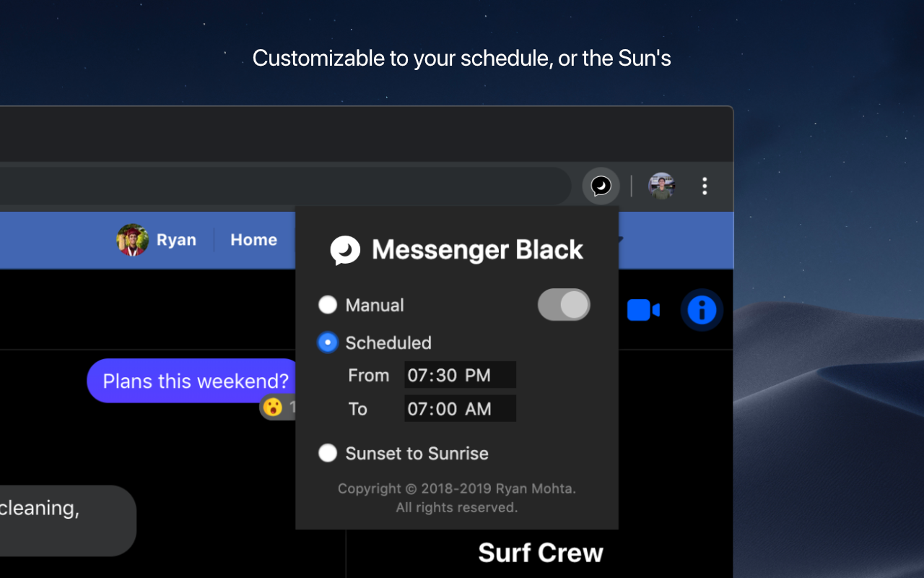Screen dimensions: 924x578
Task: Select the Sunset to Sunrise option
Action: 328,453
